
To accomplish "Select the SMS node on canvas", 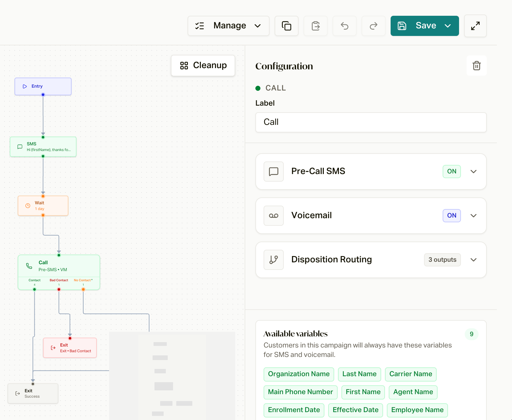I will (43, 147).
